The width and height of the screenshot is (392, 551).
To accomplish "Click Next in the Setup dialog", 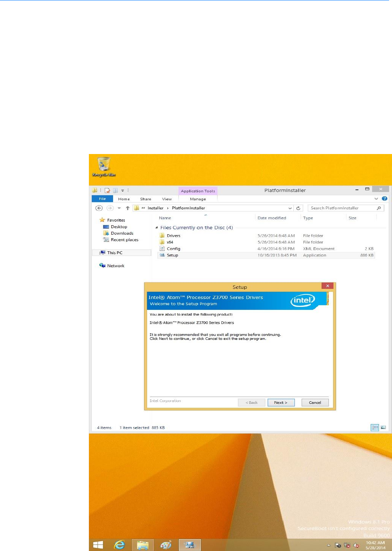I will (x=281, y=402).
